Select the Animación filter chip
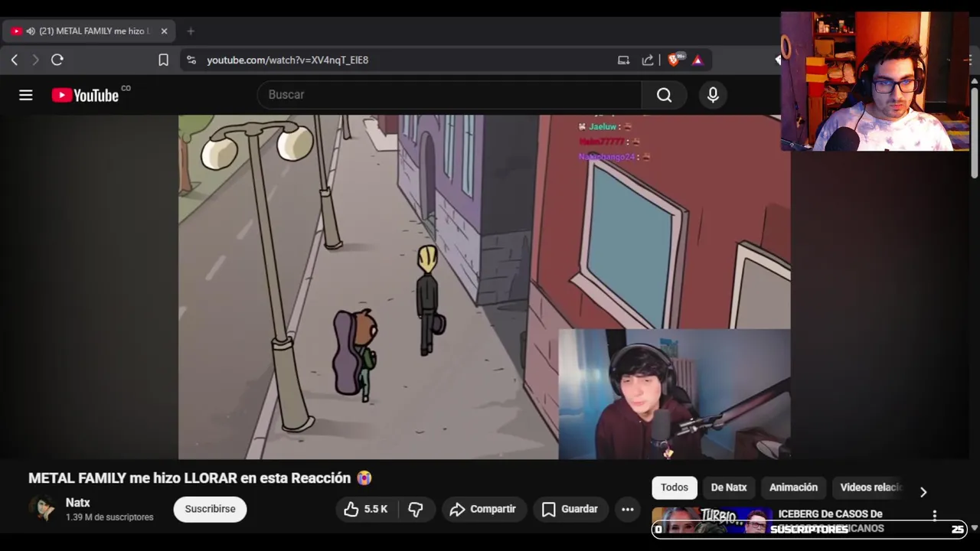 pos(793,487)
